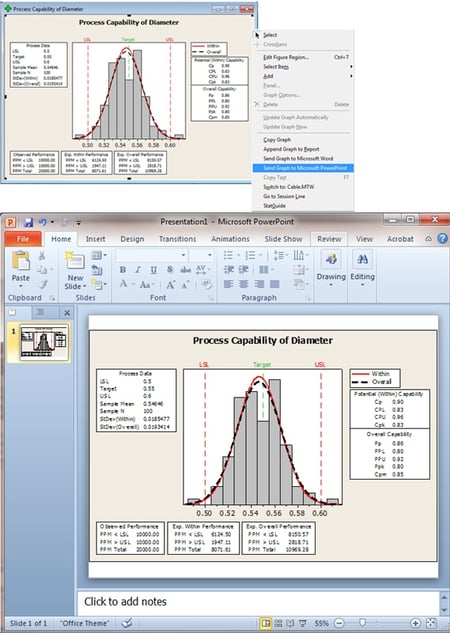Open the File tab
This screenshot has height=633, width=450.
[23, 239]
